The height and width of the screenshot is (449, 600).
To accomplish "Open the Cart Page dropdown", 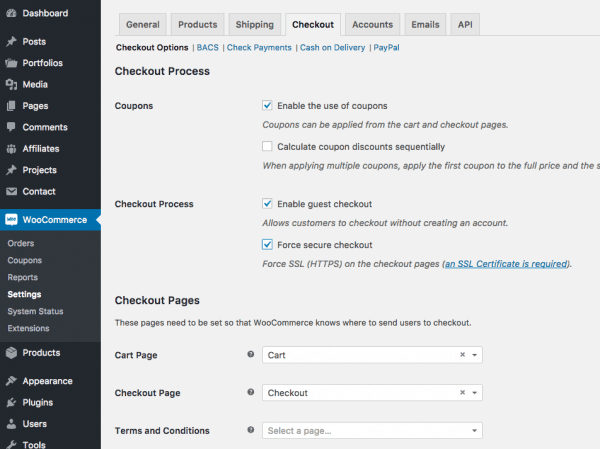I will pos(373,355).
